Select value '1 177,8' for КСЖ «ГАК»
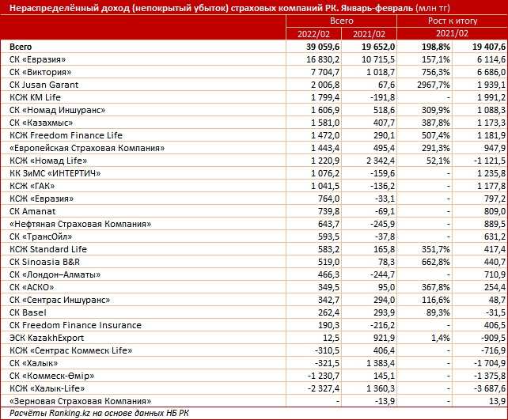Screen dimensions: 508x420 point(491,186)
